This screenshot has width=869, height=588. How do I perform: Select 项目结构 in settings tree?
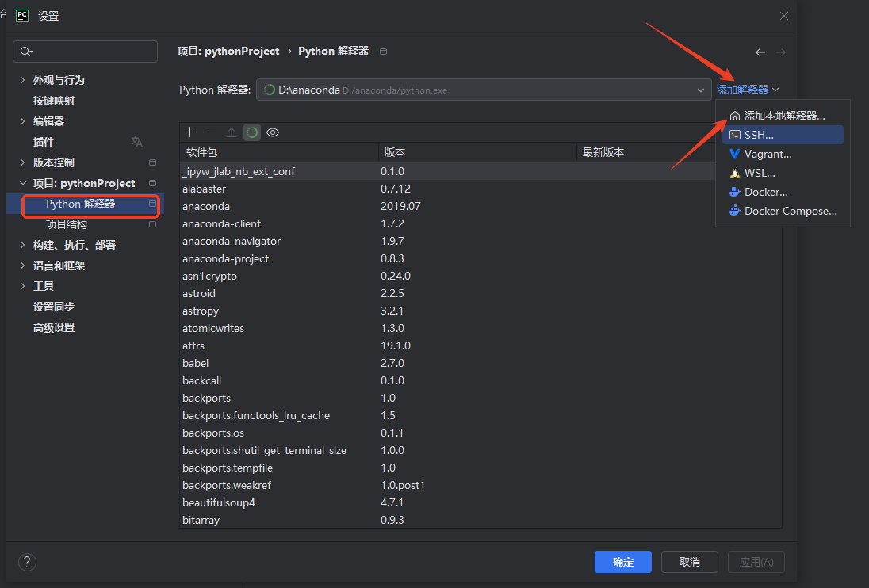[67, 224]
